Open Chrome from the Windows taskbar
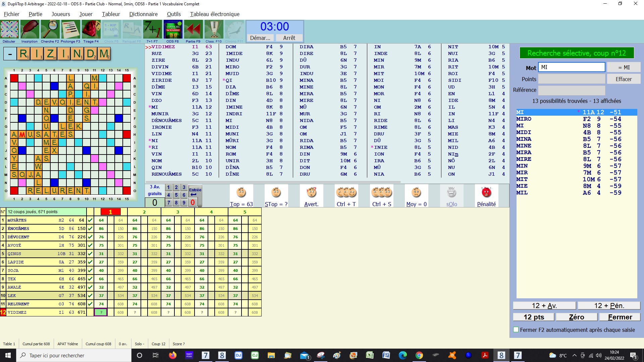The height and width of the screenshot is (362, 644). 419,355
